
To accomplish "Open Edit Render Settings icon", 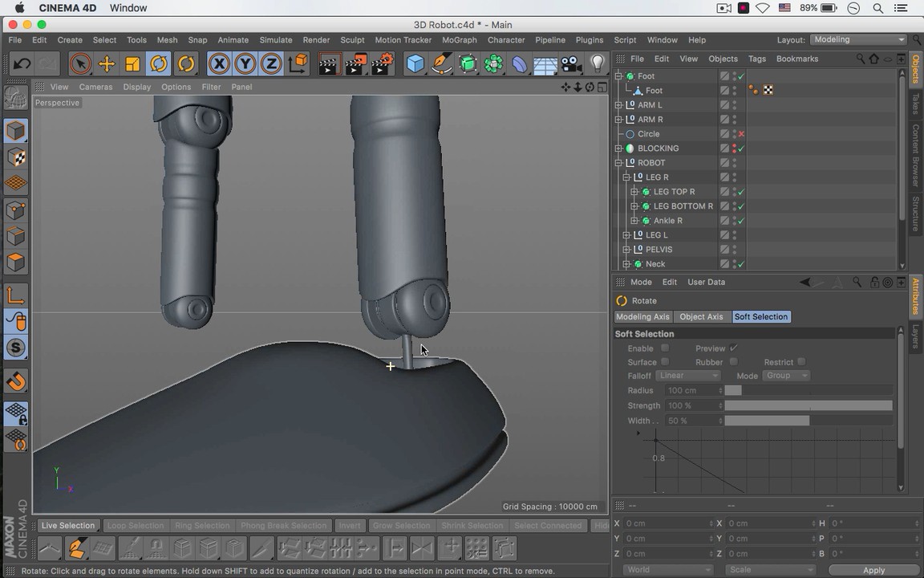I will (x=382, y=64).
